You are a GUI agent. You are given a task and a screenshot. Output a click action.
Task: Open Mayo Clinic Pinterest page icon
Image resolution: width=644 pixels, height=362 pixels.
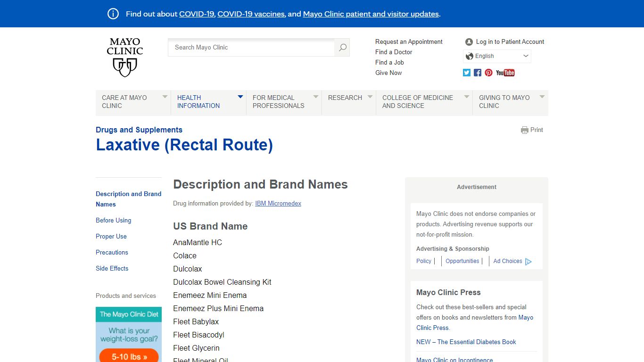click(x=488, y=73)
